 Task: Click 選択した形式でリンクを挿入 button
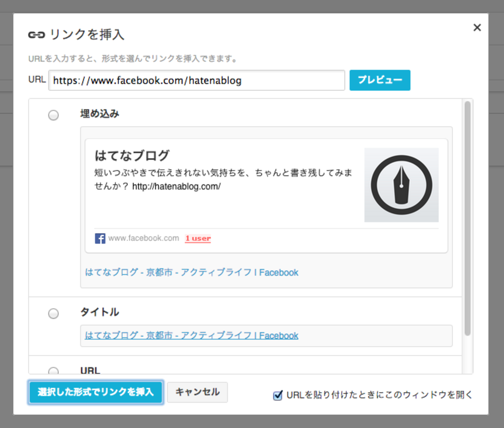click(x=96, y=392)
